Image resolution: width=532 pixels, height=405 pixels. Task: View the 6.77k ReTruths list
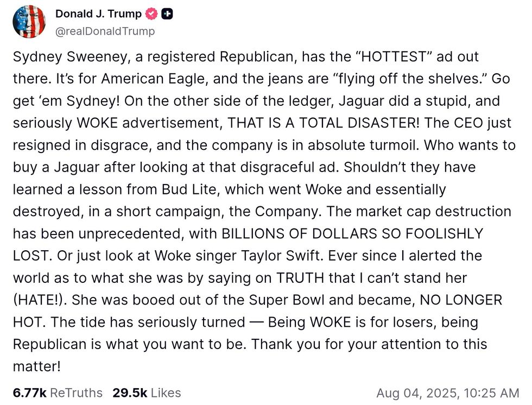click(58, 393)
